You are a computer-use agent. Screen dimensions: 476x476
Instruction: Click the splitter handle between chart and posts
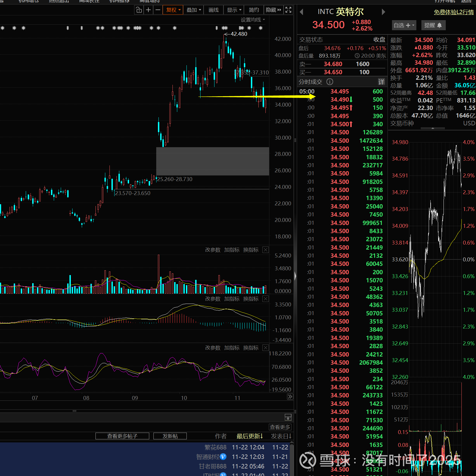pyautogui.click(x=74, y=411)
